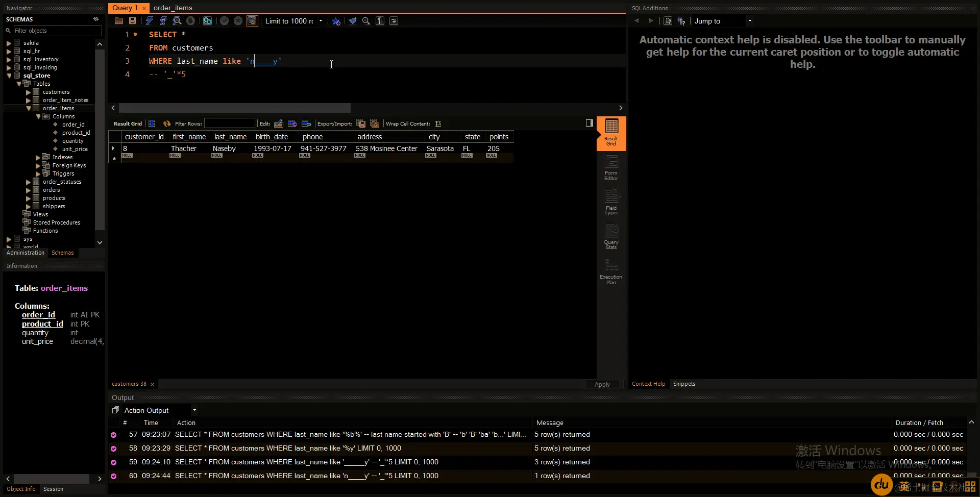
Task: Sort results by the points column header
Action: [x=499, y=137]
